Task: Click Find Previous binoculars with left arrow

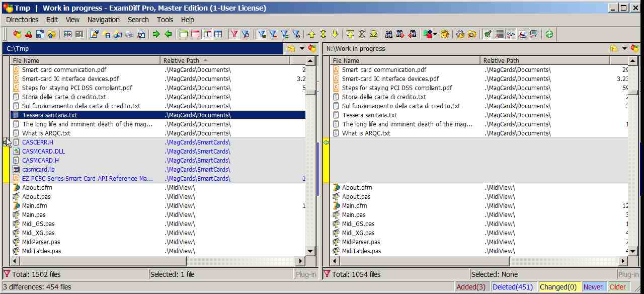Action: 412,34
